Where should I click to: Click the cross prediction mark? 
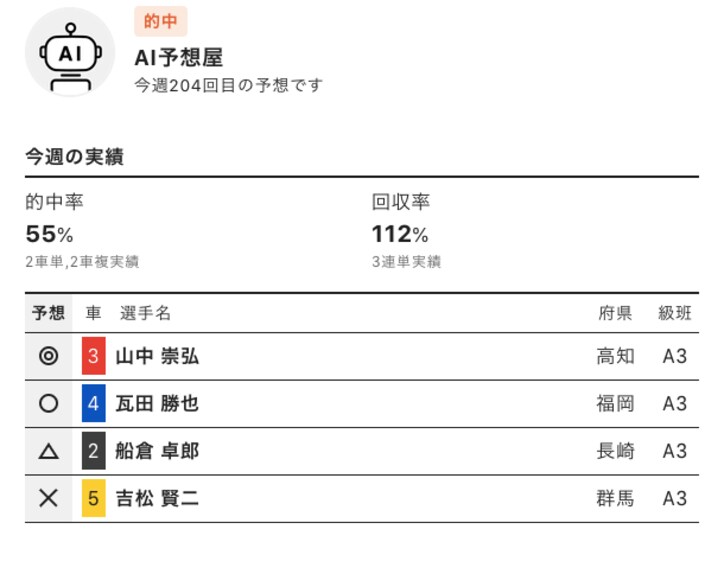pyautogui.click(x=48, y=498)
